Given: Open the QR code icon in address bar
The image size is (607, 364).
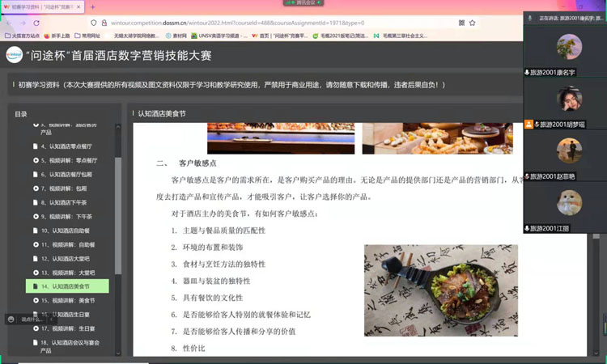Looking at the screenshot, I should click(461, 23).
